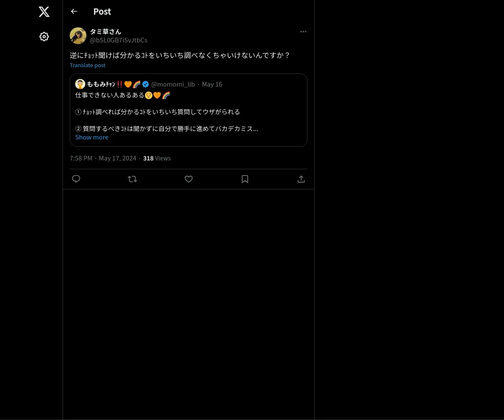
Task: Open the @bSL0GB7iSvJtbCs handle link
Action: point(118,40)
